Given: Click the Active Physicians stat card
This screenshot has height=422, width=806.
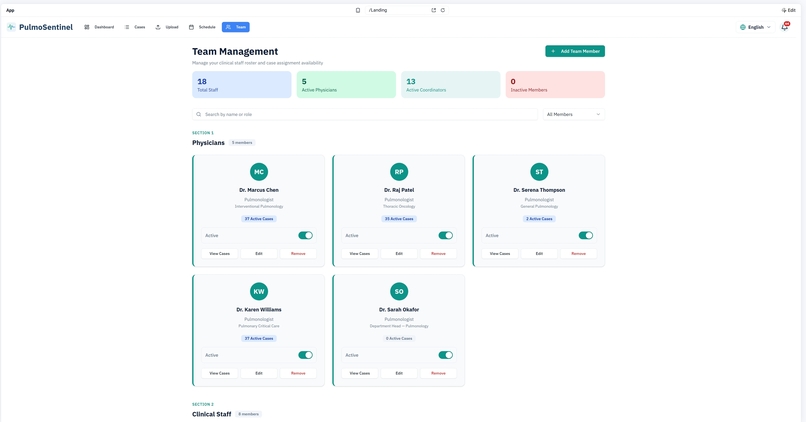Looking at the screenshot, I should coord(346,85).
